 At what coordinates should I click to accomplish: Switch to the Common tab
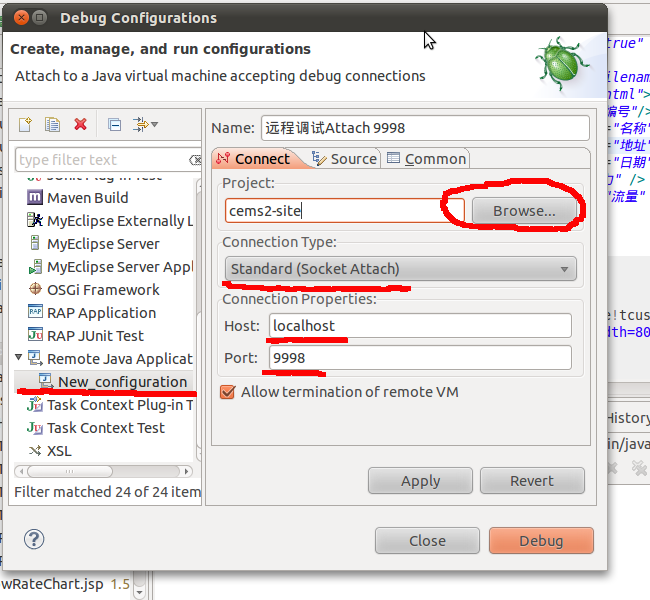(427, 159)
